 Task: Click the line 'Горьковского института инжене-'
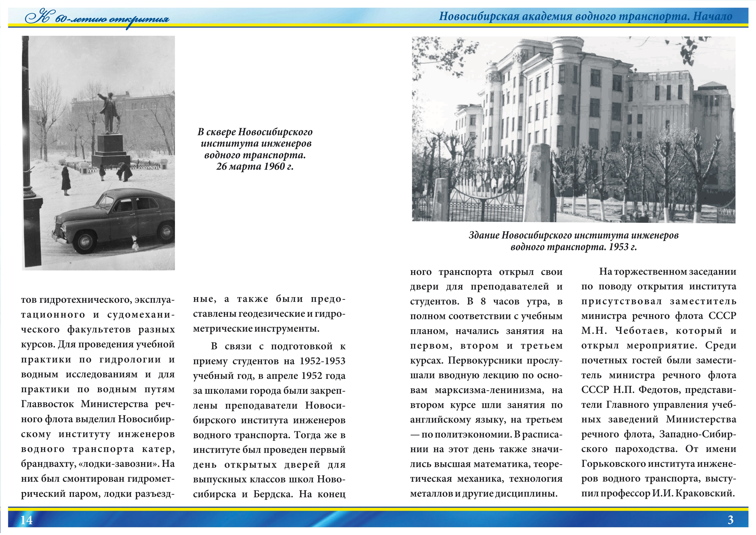coord(659,464)
